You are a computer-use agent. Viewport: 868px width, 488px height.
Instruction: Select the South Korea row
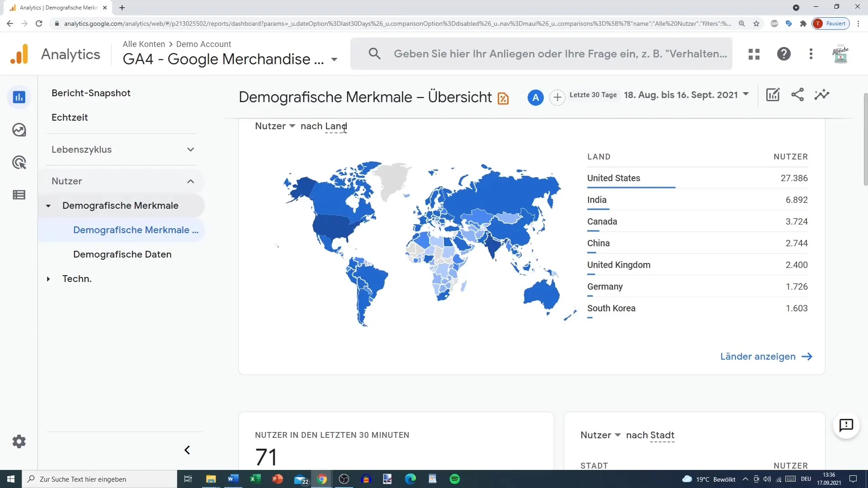[697, 308]
